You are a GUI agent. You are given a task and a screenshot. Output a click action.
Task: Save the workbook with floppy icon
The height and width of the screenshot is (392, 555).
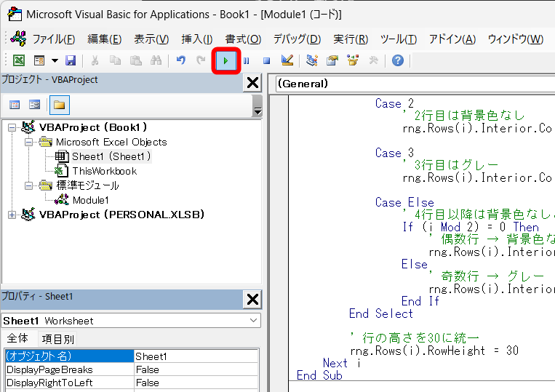[x=71, y=60]
